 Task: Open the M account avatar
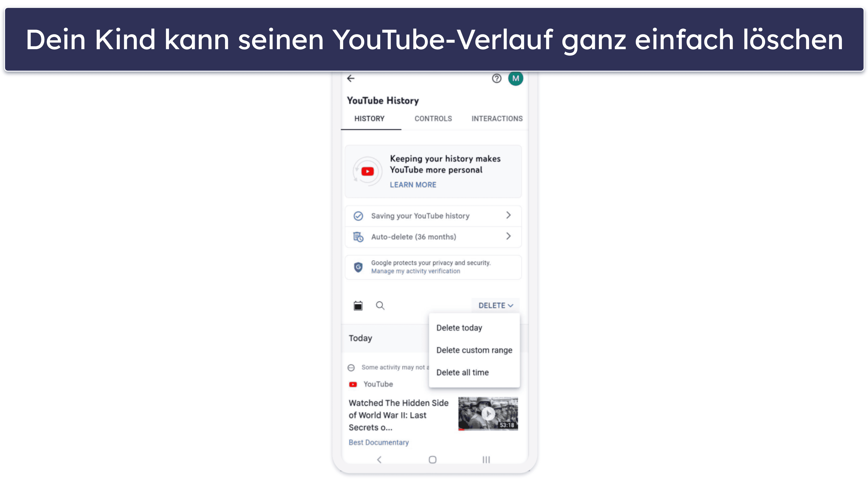pyautogui.click(x=515, y=78)
